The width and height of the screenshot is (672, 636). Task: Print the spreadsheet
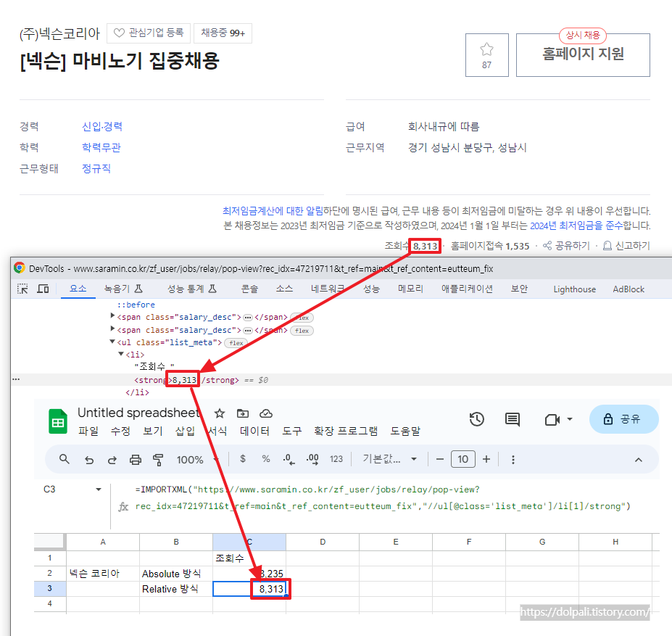pos(135,459)
